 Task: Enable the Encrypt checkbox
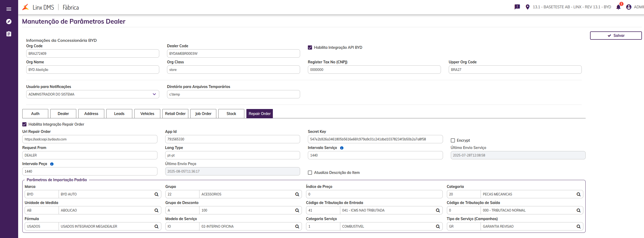[453, 140]
